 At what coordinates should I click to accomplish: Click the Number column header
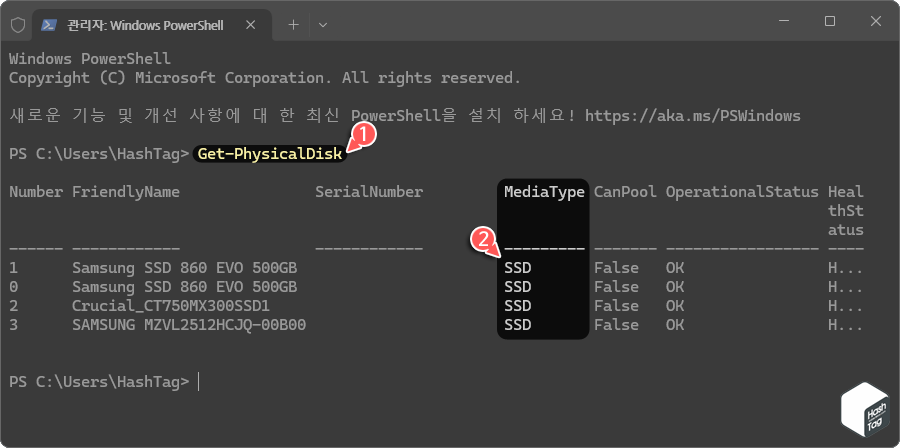point(36,192)
